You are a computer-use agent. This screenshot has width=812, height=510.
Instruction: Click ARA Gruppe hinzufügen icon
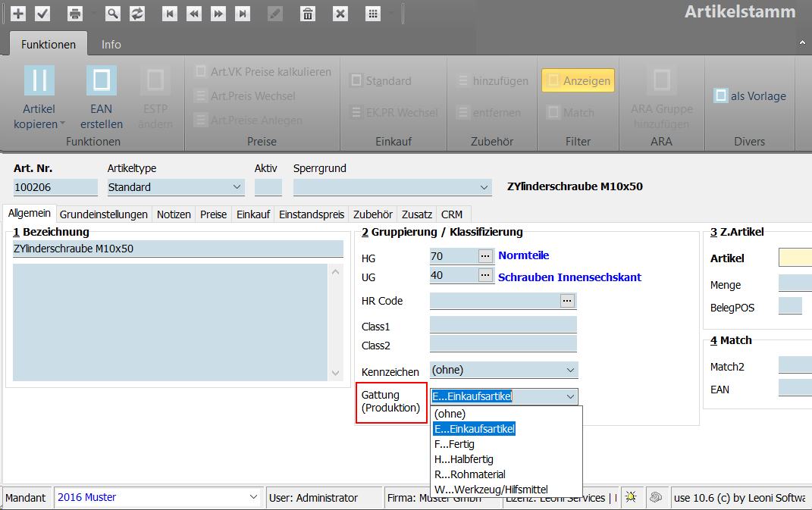[x=662, y=80]
